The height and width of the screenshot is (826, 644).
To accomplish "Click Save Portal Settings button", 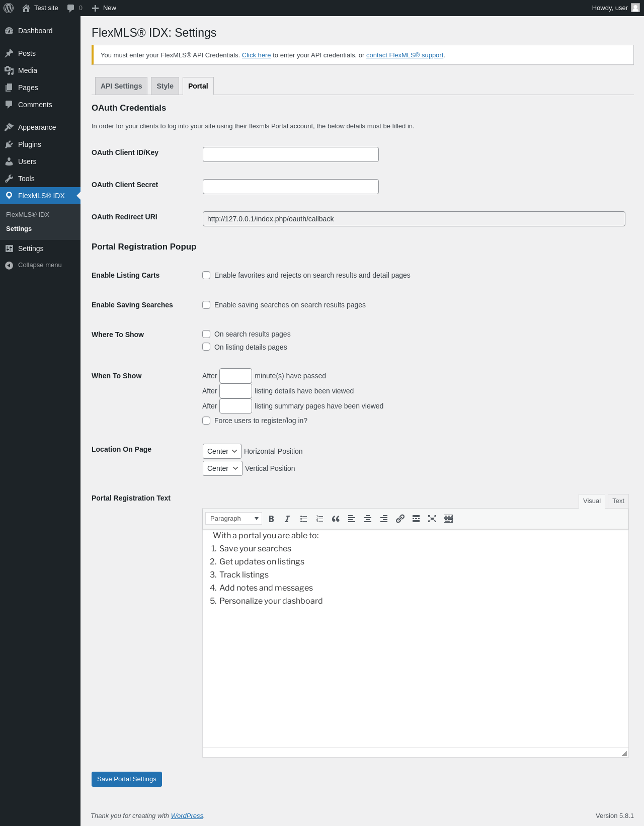I will click(127, 779).
